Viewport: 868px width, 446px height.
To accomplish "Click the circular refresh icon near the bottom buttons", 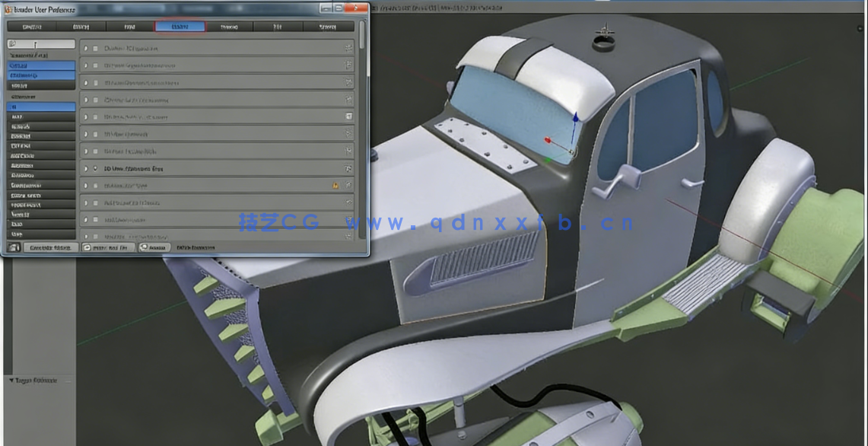I will [144, 247].
